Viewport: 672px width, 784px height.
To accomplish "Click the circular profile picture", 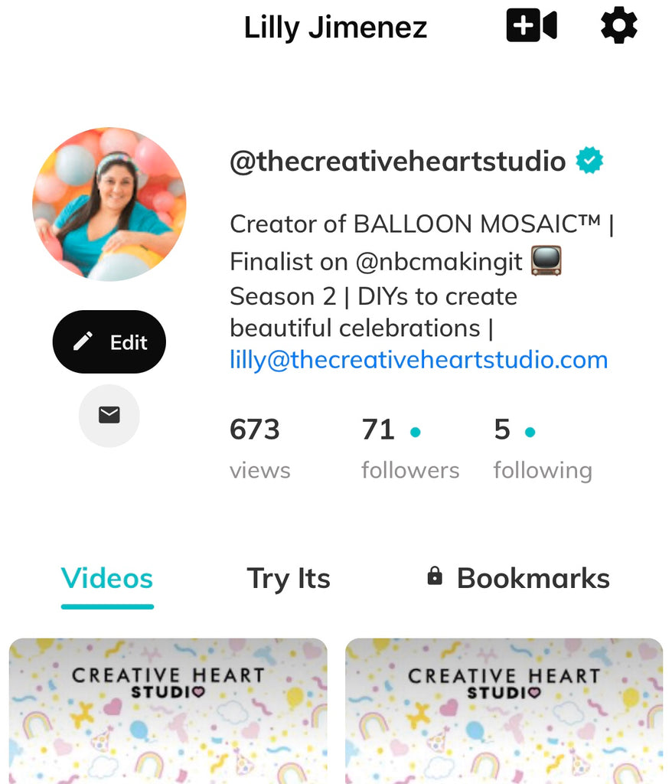I will pyautogui.click(x=109, y=204).
